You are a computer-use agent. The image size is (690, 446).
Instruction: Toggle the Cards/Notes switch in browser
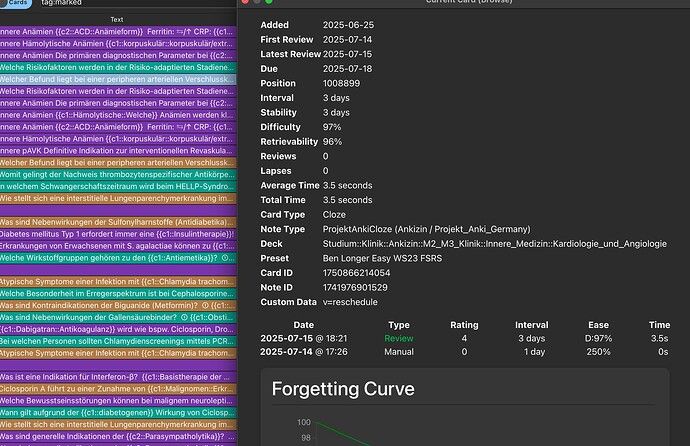pyautogui.click(x=16, y=3)
